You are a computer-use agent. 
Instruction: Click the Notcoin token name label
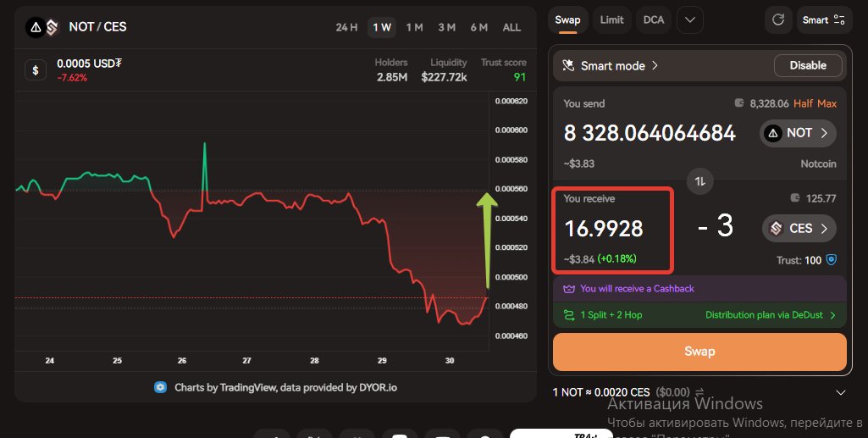(x=818, y=164)
